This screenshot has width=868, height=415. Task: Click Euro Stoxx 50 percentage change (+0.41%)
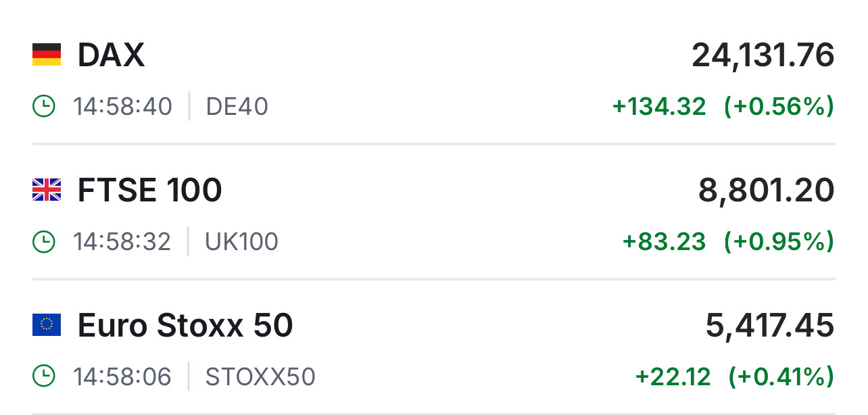pyautogui.click(x=781, y=377)
